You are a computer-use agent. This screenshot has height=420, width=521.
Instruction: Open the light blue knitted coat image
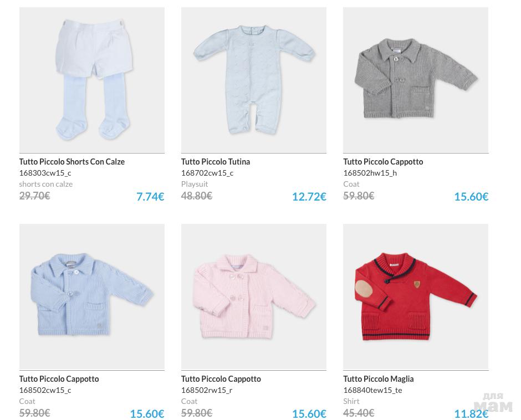[x=91, y=296]
